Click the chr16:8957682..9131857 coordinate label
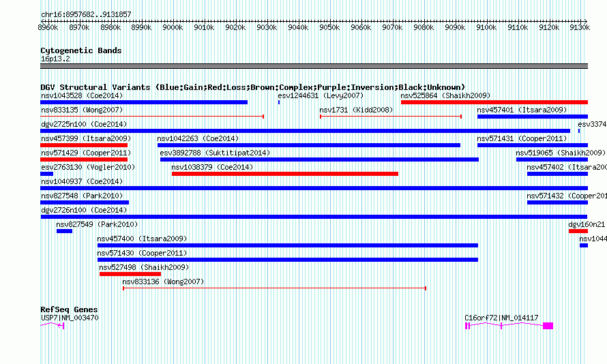Screen dimensions: 607x364 [86, 14]
